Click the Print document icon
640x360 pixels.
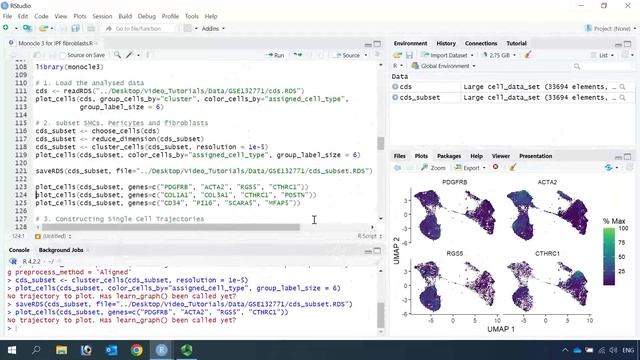[x=91, y=28]
